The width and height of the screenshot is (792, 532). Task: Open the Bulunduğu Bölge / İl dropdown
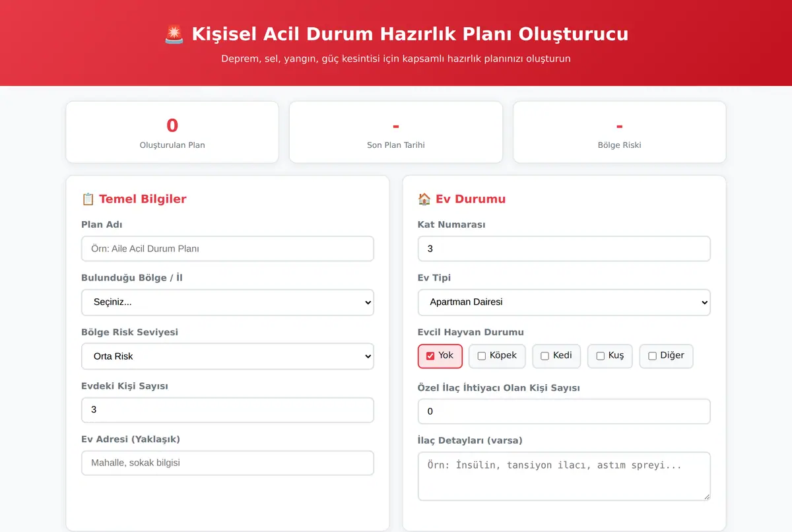point(228,302)
